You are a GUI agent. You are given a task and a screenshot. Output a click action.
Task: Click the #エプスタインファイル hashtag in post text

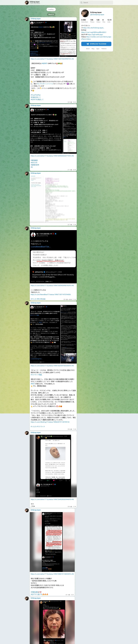coord(45,84)
